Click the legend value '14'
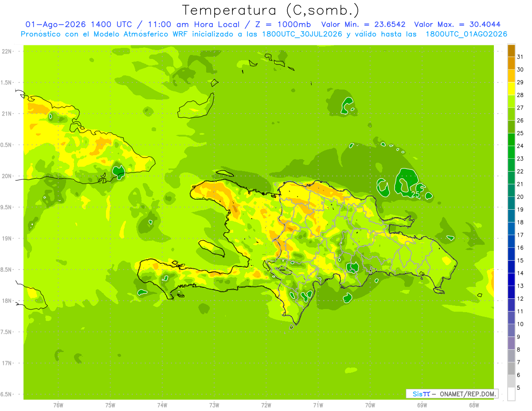The width and height of the screenshot is (532, 411). [x=520, y=273]
